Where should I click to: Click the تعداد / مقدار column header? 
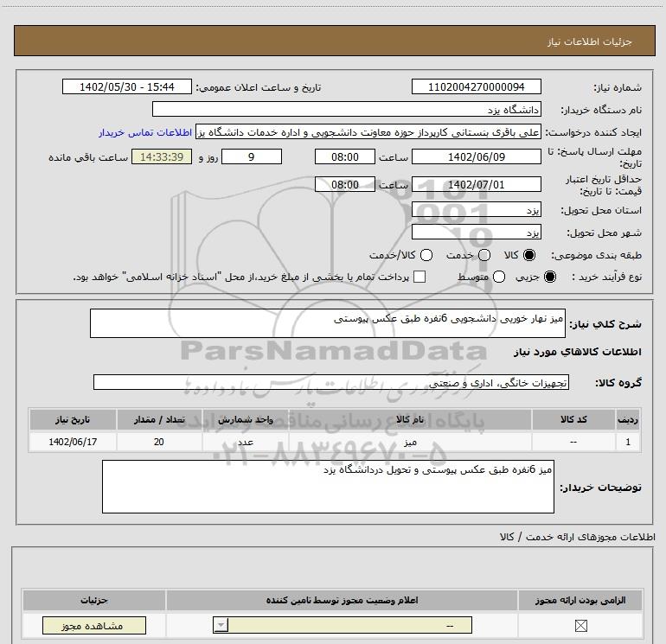click(x=159, y=419)
